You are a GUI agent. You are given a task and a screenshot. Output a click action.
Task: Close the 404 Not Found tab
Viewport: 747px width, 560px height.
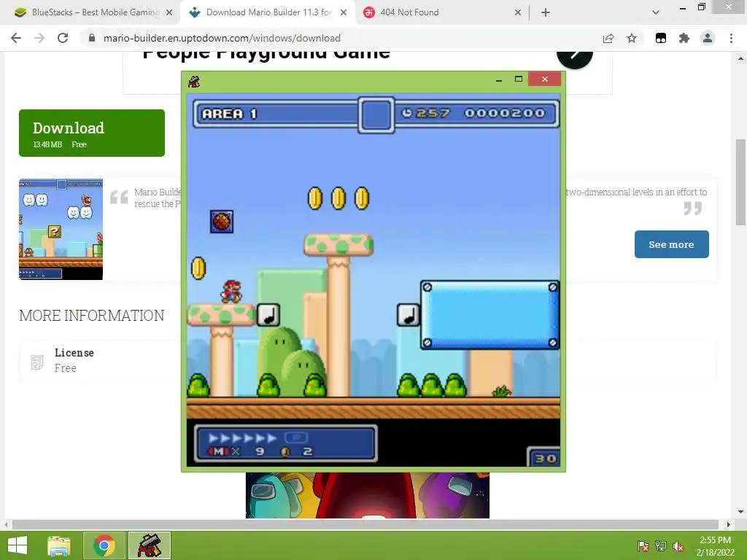coord(518,12)
